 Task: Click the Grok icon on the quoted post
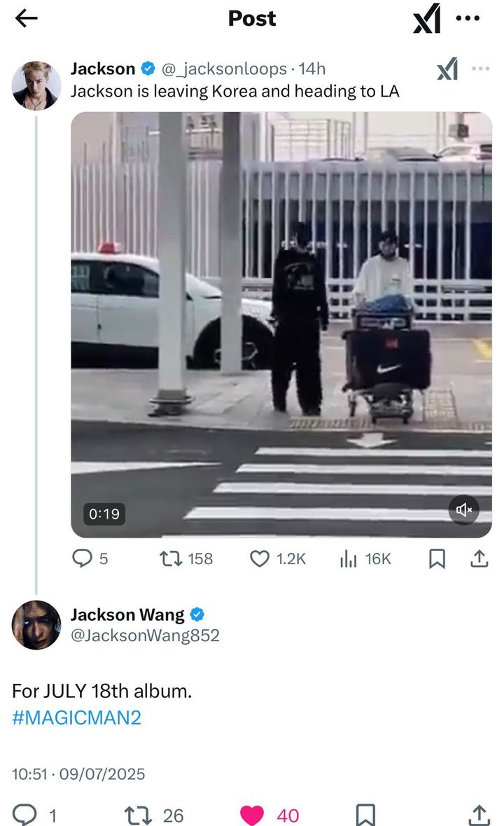click(447, 69)
